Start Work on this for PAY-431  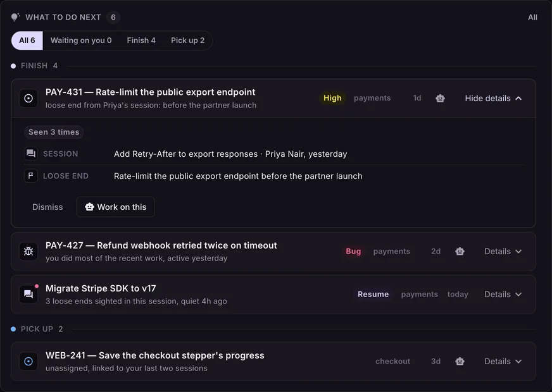(115, 207)
